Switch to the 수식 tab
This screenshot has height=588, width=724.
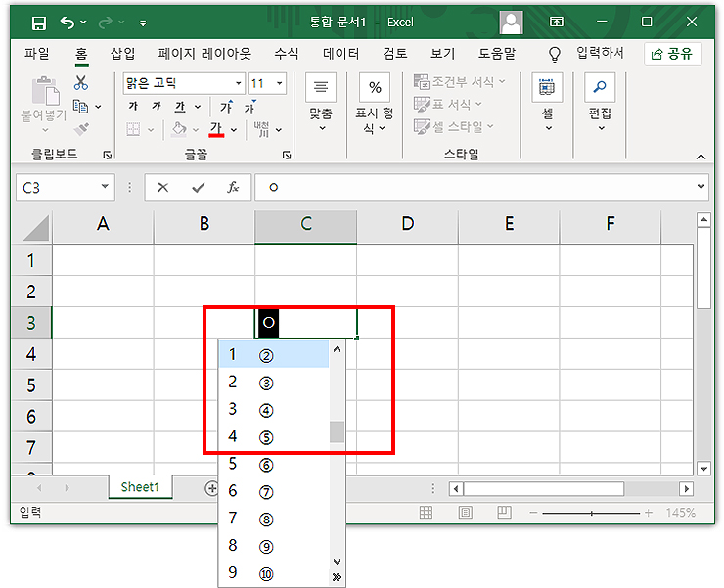point(287,54)
